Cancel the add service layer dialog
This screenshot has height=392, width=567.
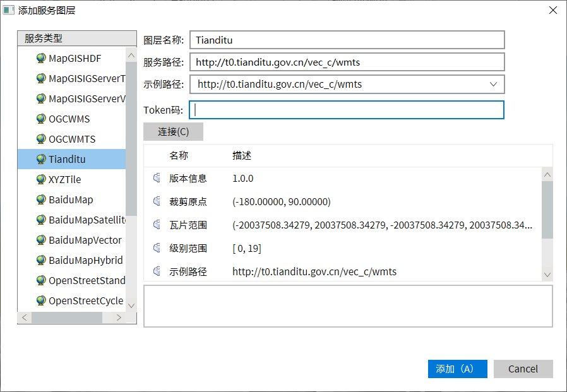pos(523,369)
